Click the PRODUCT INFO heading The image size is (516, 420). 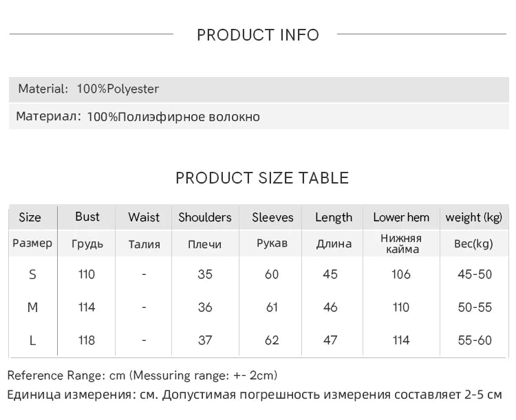point(258,35)
